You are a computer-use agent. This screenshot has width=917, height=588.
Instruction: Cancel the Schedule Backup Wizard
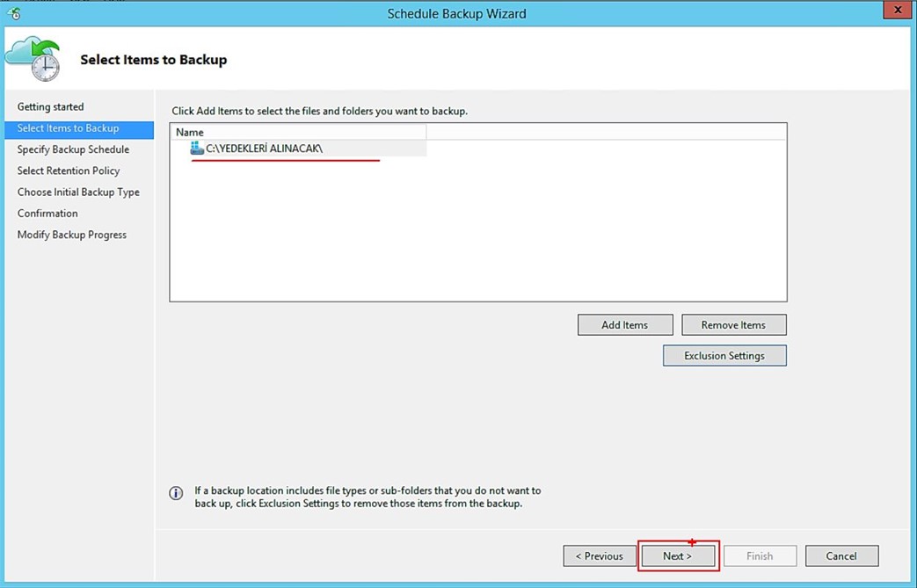(841, 555)
